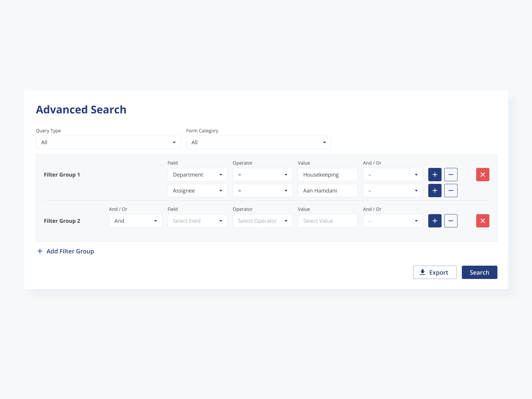Delete Filter Group 2 using the red X
The height and width of the screenshot is (399, 532).
482,221
